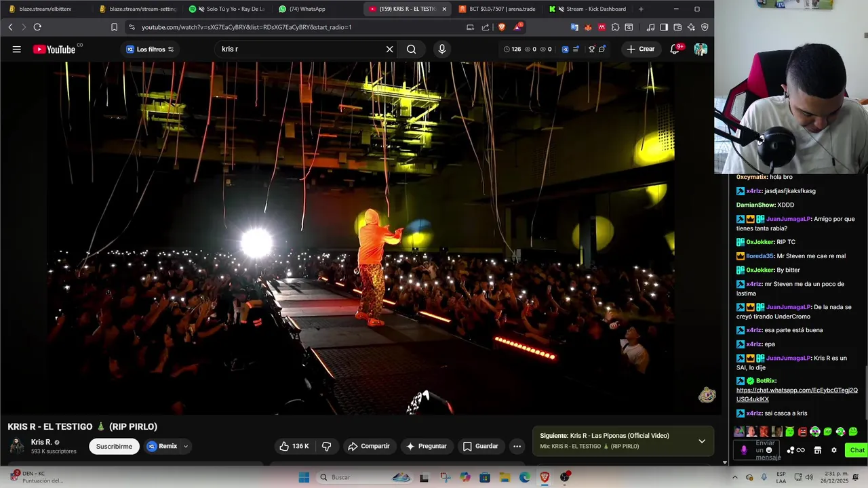The height and width of the screenshot is (488, 868).
Task: Open the Los filtros extension control
Action: click(x=151, y=49)
